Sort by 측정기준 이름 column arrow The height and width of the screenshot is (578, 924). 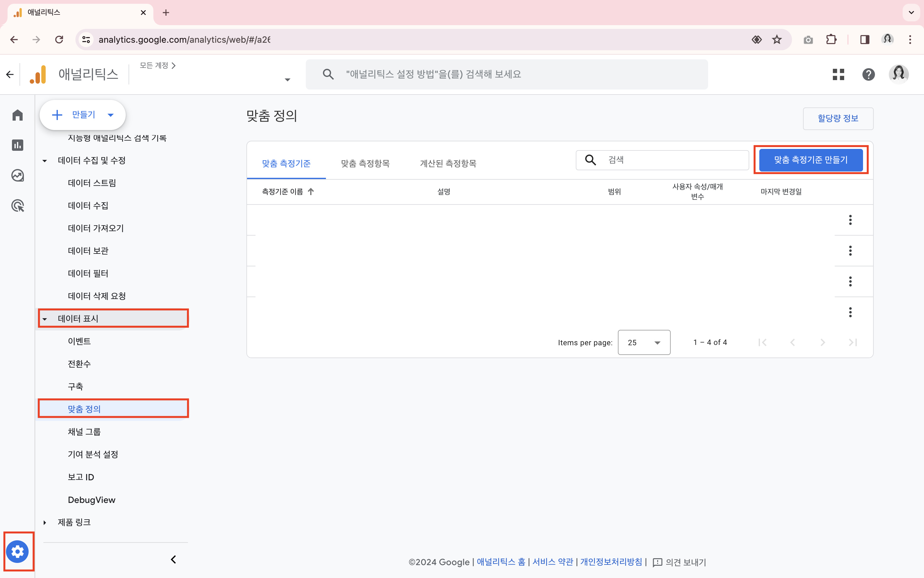tap(311, 192)
